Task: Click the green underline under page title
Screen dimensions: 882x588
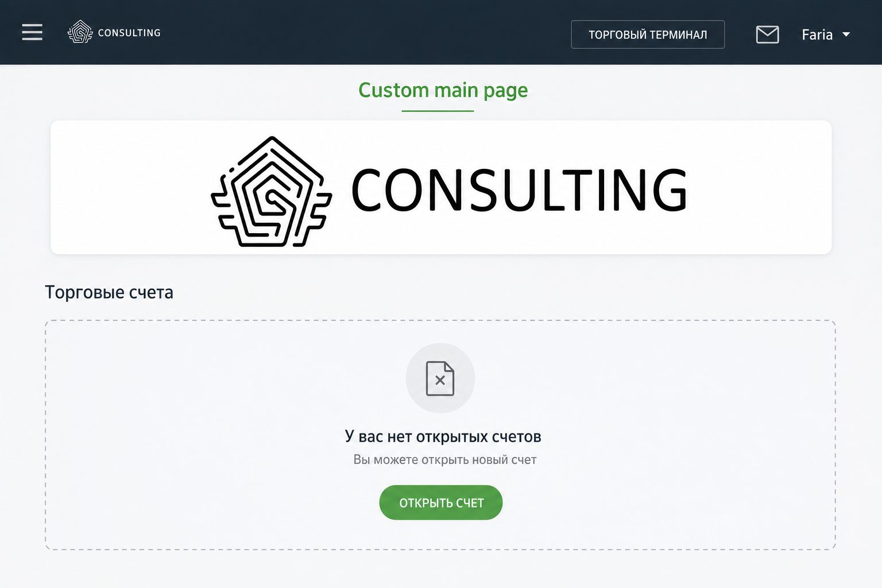Action: click(x=438, y=111)
